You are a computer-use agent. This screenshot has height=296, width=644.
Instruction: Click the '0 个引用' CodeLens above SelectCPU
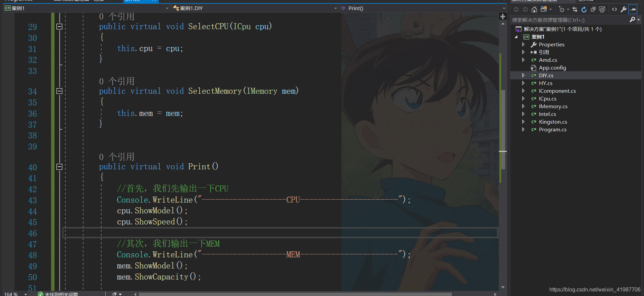[117, 16]
